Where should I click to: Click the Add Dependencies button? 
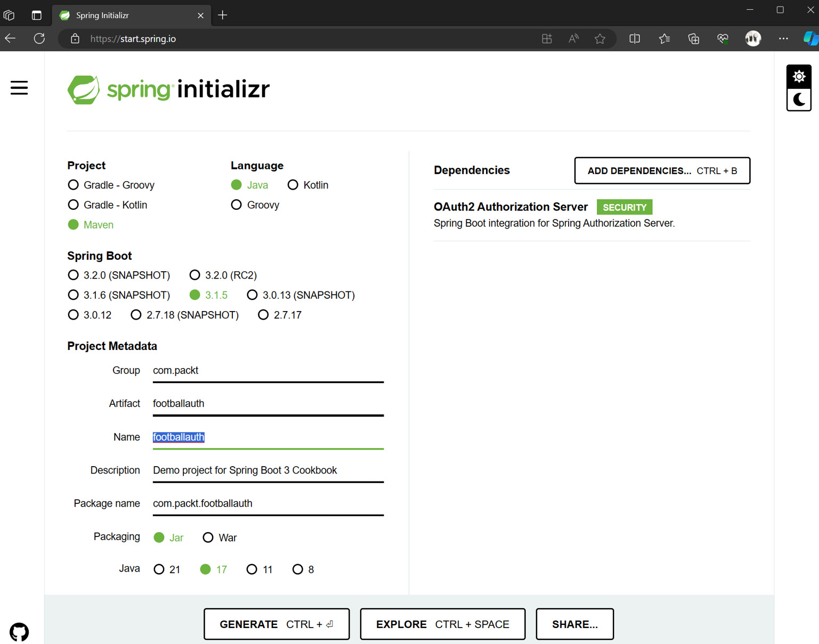coord(662,170)
